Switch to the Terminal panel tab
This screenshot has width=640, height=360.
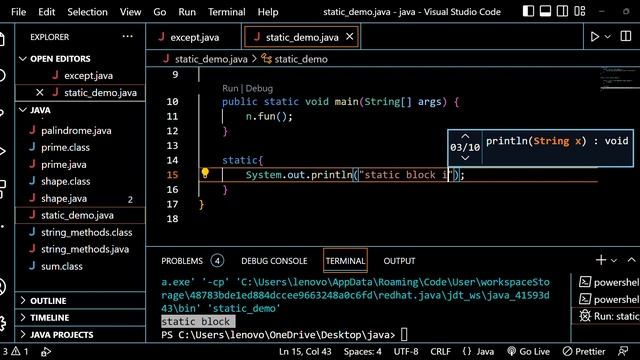click(x=345, y=261)
